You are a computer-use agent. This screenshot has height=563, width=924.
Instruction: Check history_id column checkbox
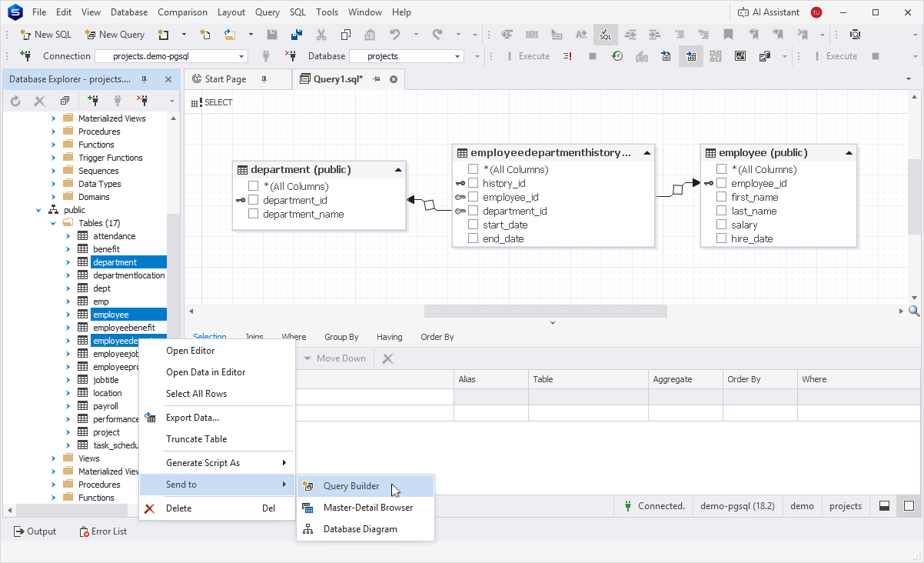[474, 183]
